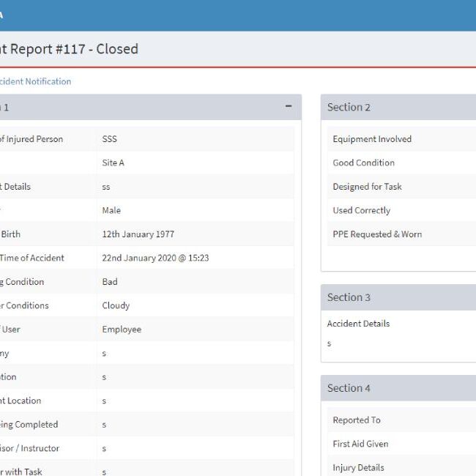Image resolution: width=476 pixels, height=476 pixels.
Task: Select the Cloudy weather conditions value
Action: click(116, 305)
